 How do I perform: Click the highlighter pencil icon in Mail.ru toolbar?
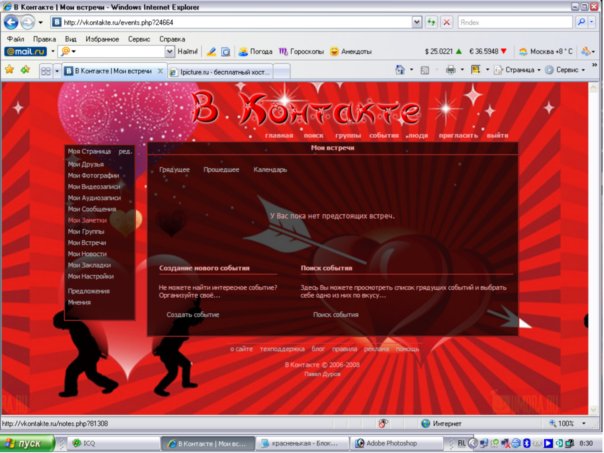[211, 51]
